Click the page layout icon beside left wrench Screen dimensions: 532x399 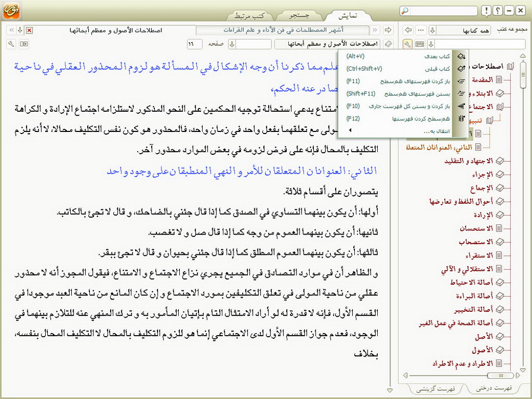[x=24, y=44]
